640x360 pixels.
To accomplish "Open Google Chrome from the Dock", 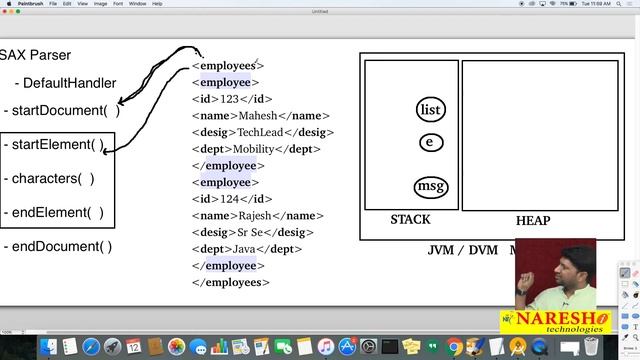I will point(454,347).
